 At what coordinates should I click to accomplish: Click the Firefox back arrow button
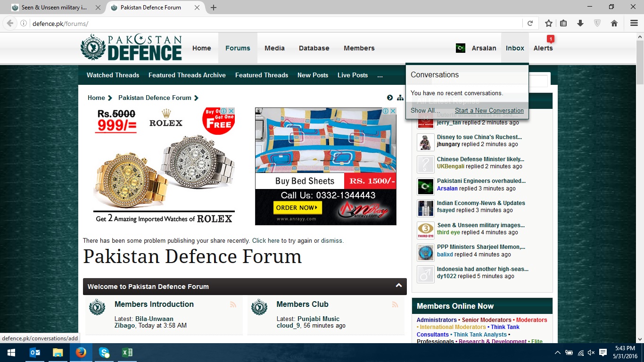(x=10, y=23)
